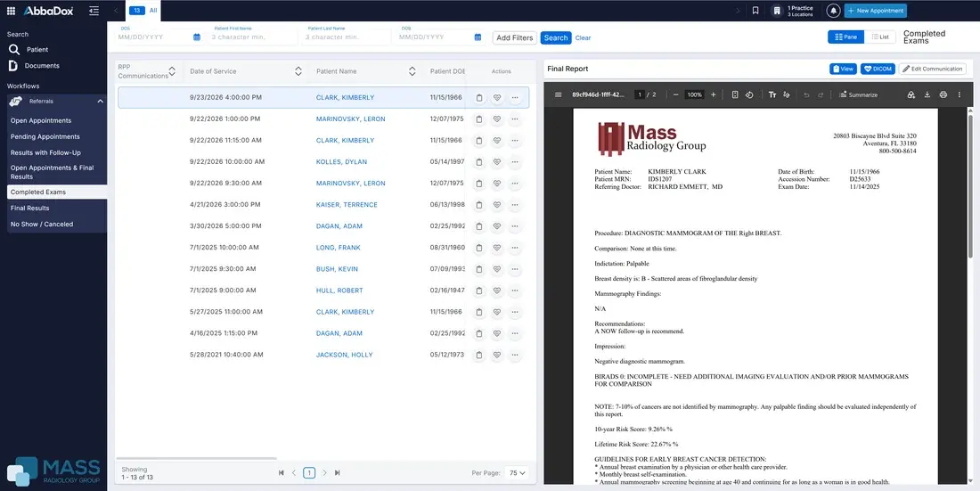Screen dimensions: 980x491
Task: Click the blue Search button
Action: coord(556,37)
